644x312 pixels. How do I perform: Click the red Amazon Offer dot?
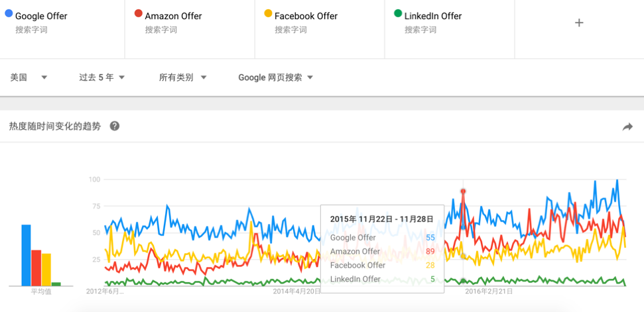tap(138, 13)
